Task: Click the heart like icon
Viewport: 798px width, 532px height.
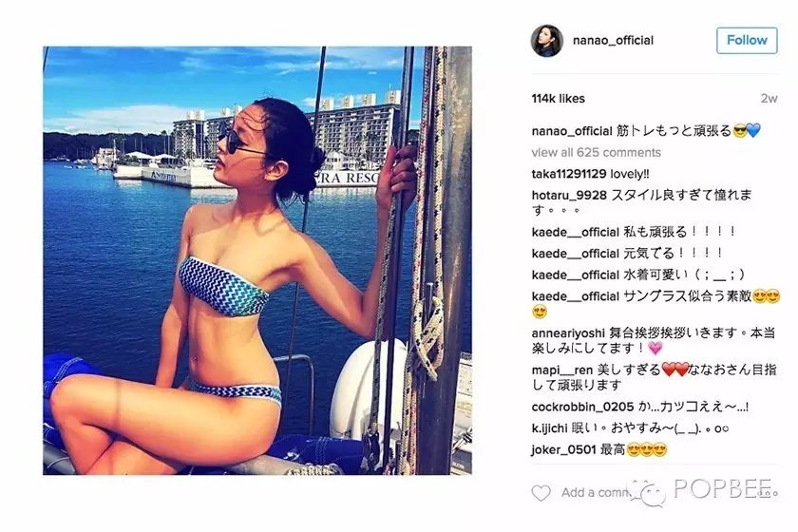Action: (541, 493)
